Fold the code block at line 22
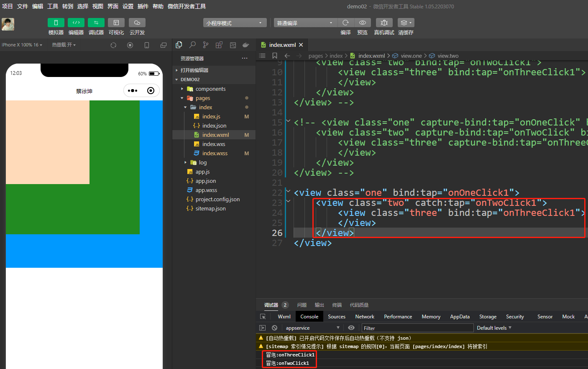This screenshot has height=369, width=588. (288, 191)
